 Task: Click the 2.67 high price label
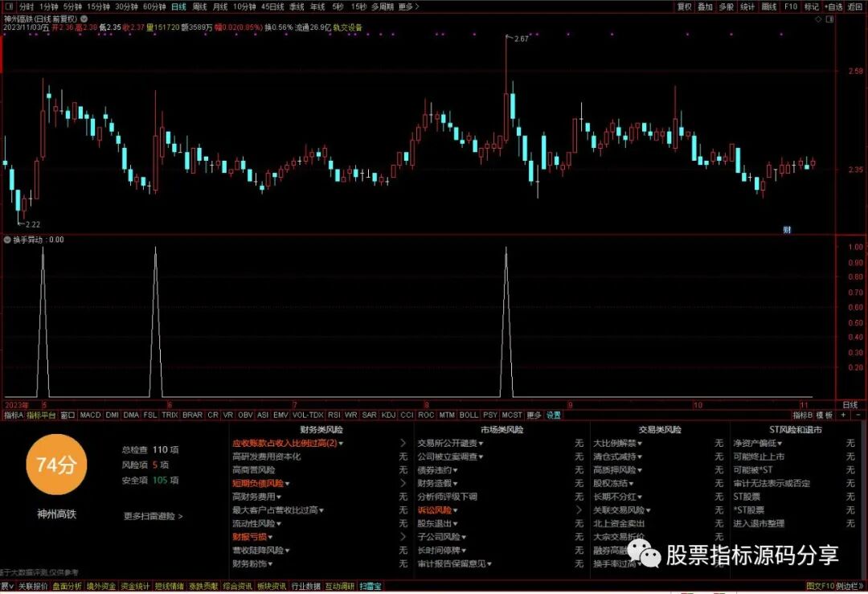tap(521, 39)
